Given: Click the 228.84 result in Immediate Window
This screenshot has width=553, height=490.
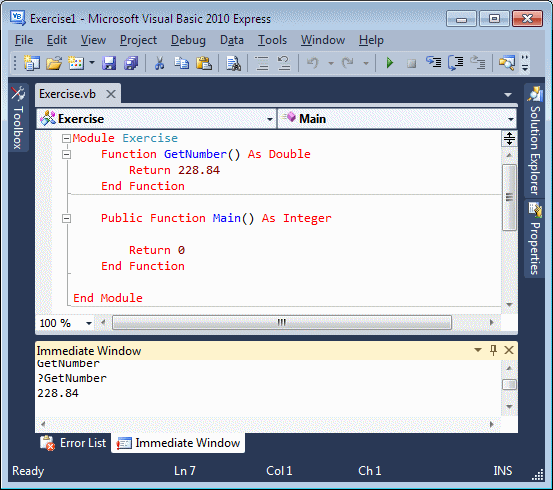Looking at the screenshot, I should (58, 393).
